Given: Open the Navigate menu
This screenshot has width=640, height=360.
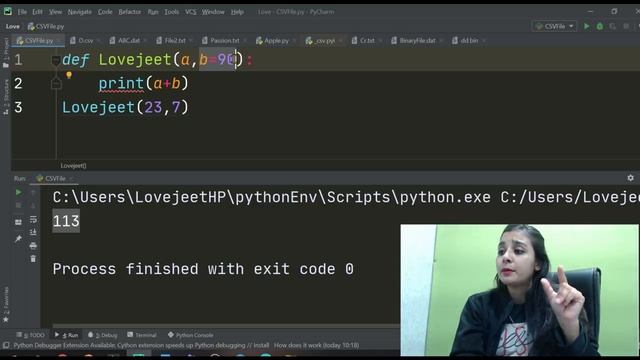Looking at the screenshot, I should click(x=80, y=12).
